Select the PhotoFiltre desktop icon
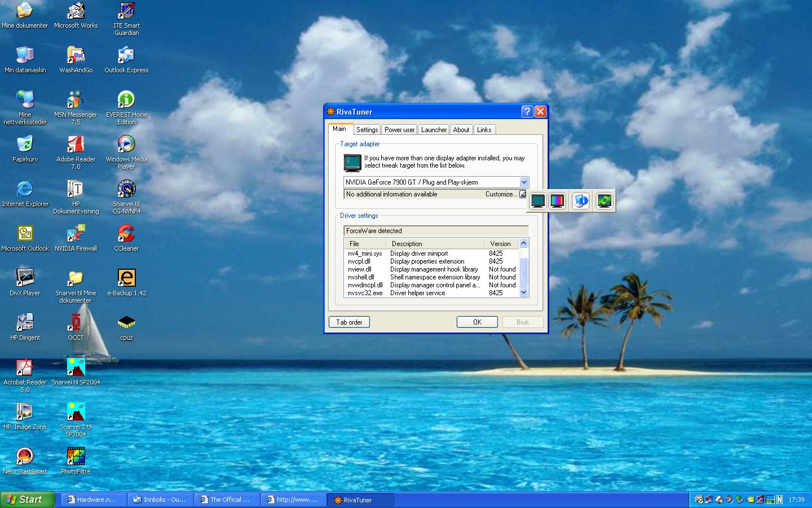The height and width of the screenshot is (508, 812). [76, 461]
